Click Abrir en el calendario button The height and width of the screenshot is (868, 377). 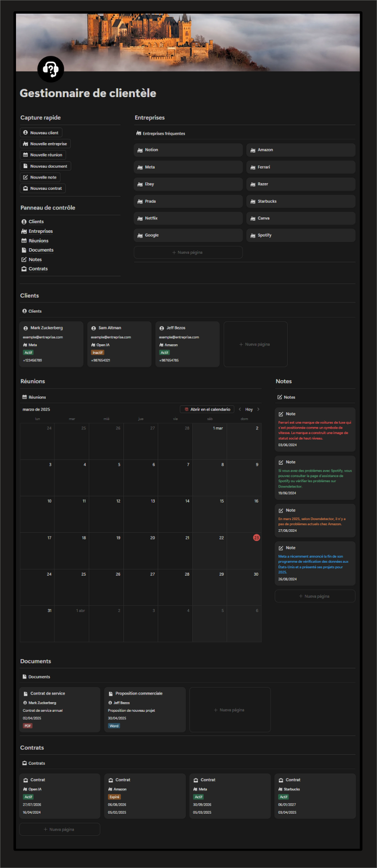click(x=207, y=409)
